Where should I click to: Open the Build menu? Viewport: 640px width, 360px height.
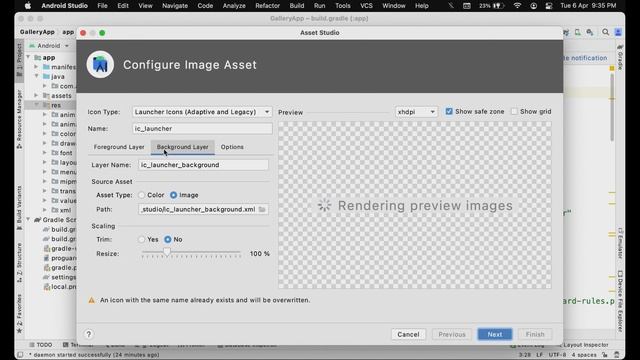coord(297,6)
